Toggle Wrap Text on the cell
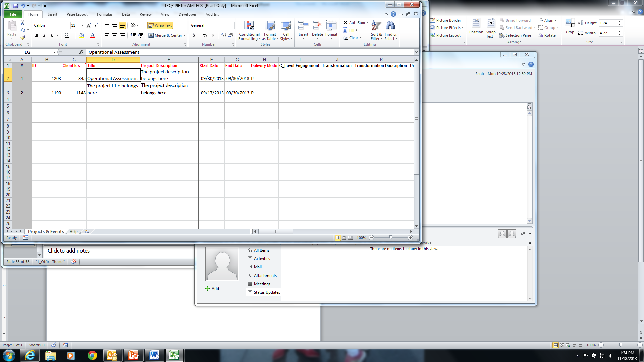644x362 pixels. [x=160, y=25]
